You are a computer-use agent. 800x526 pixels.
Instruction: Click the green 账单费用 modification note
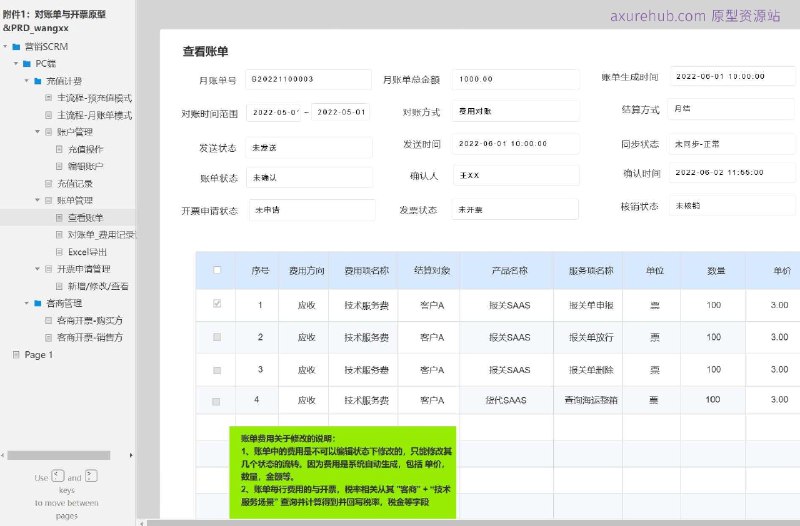pyautogui.click(x=342, y=472)
